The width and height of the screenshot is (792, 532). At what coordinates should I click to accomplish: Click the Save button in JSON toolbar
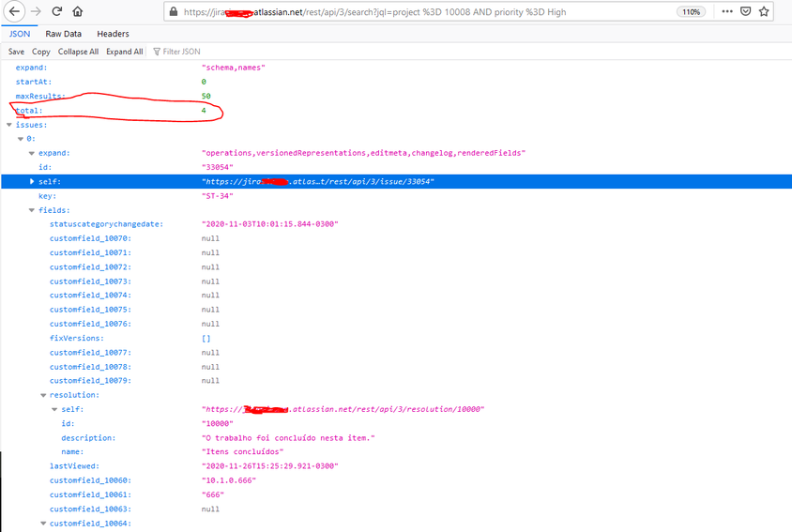[16, 52]
